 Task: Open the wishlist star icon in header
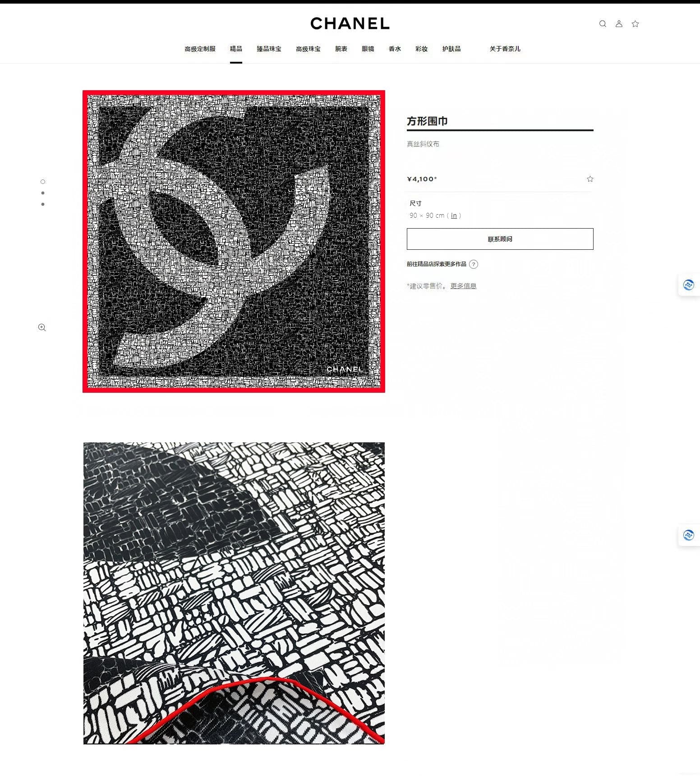coord(635,24)
